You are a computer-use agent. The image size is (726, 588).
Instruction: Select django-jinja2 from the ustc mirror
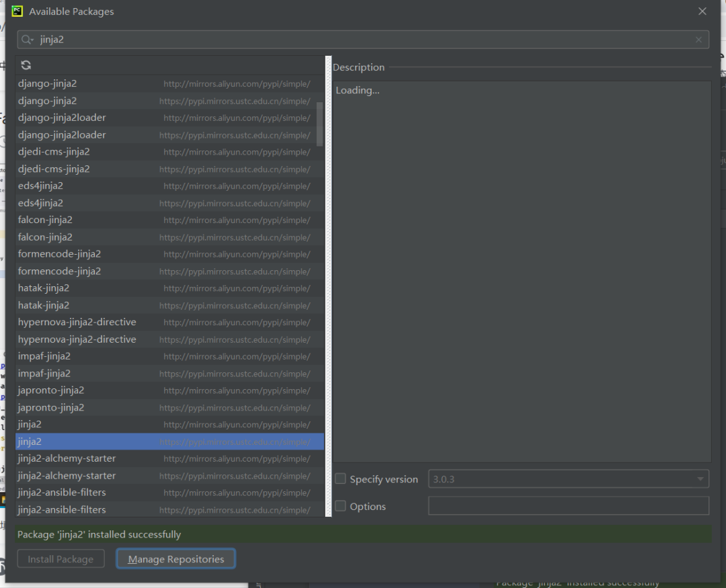point(169,101)
